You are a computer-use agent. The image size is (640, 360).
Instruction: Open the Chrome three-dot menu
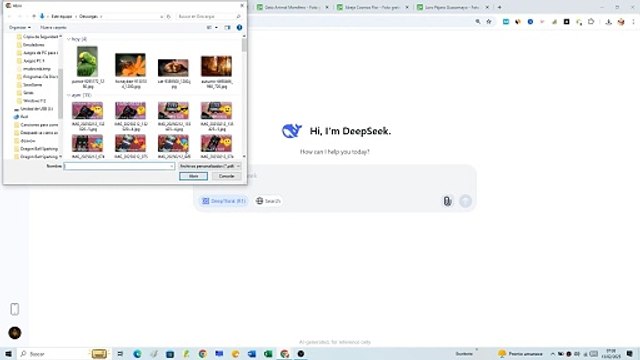[x=633, y=22]
